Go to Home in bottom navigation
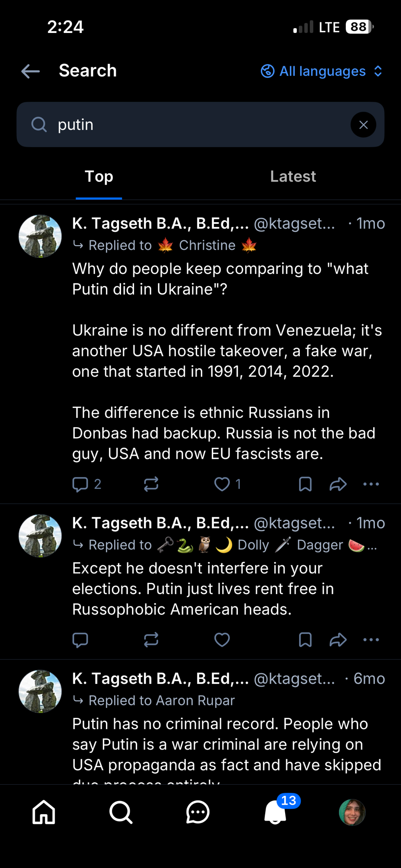Screen dimensions: 401x868 point(44,812)
